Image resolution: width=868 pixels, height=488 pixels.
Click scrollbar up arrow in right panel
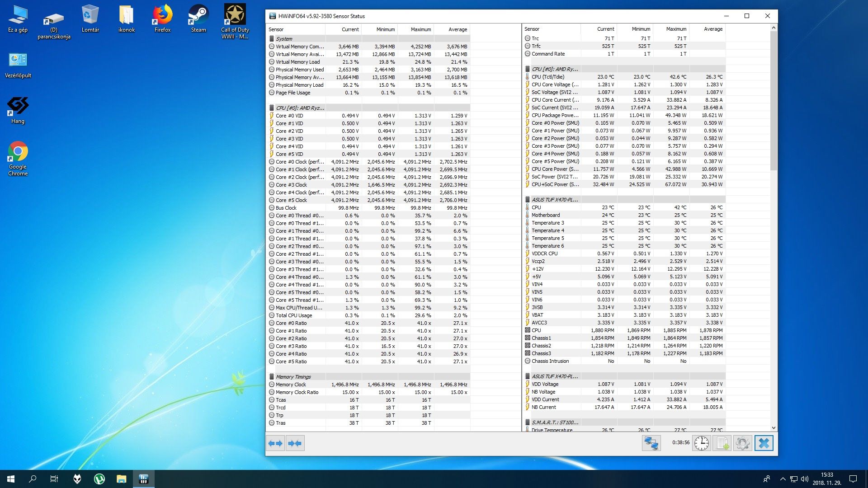click(774, 28)
